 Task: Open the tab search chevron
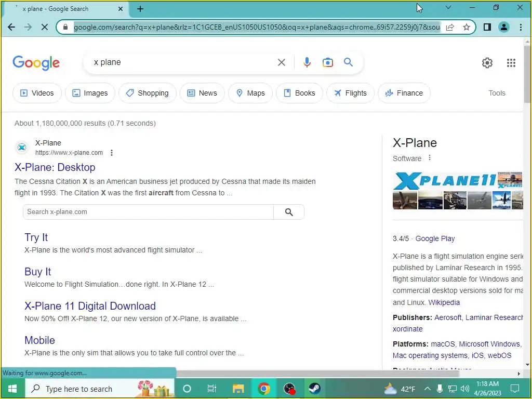pos(448,7)
